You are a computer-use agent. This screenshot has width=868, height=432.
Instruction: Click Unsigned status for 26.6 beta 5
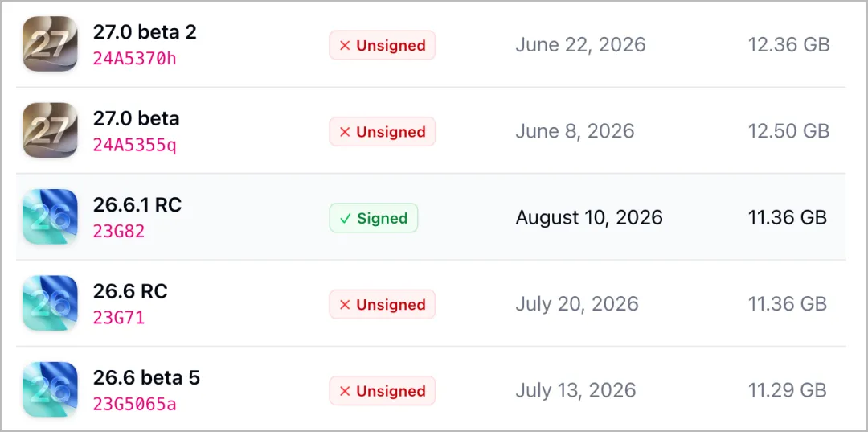[x=383, y=391]
